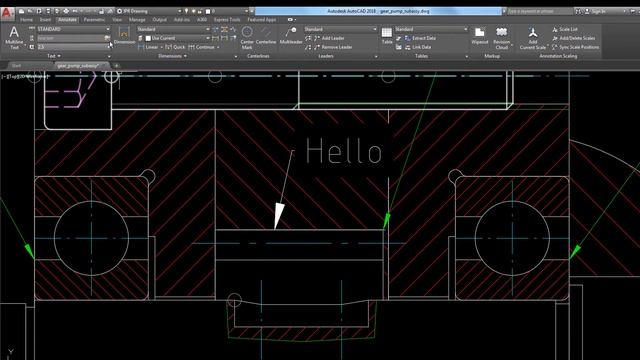This screenshot has height=360, width=640.
Task: Select the Linear dimension tool
Action: coord(148,47)
